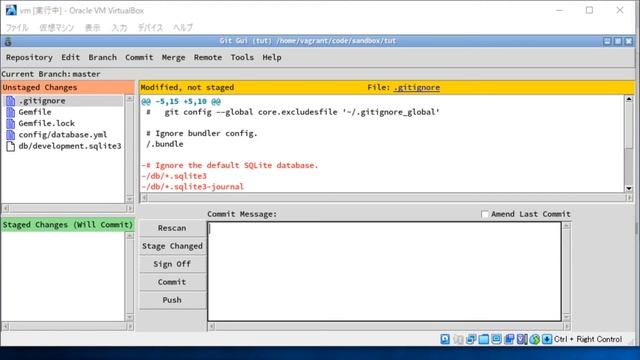Select the .gitignore row in Unstaged Changes
The image size is (640, 360).
click(63, 100)
